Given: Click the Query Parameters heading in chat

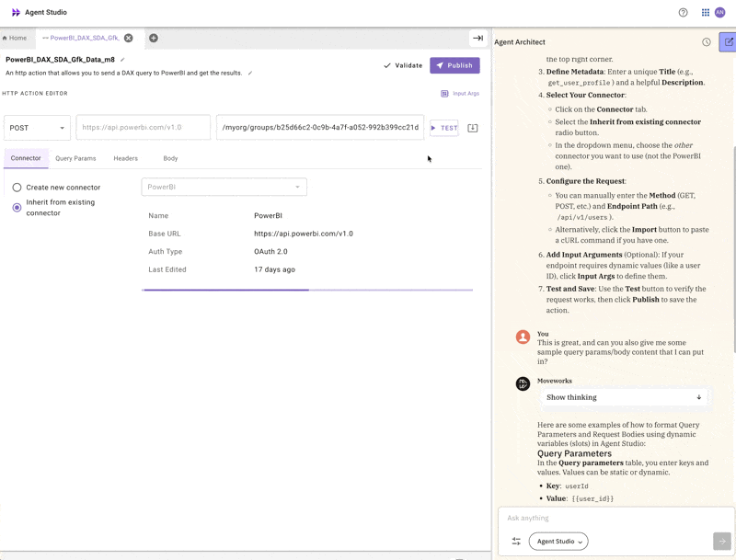Looking at the screenshot, I should pos(574,453).
